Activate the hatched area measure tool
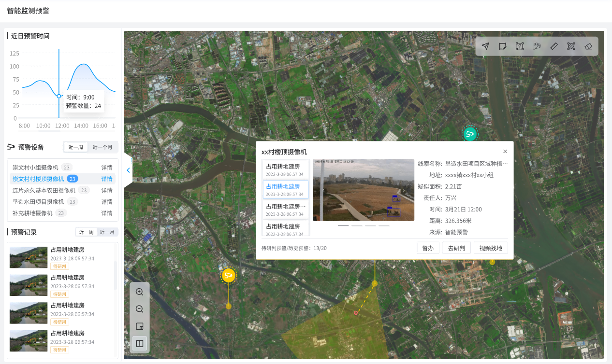Image resolution: width=612 pixels, height=364 pixels. [x=571, y=46]
